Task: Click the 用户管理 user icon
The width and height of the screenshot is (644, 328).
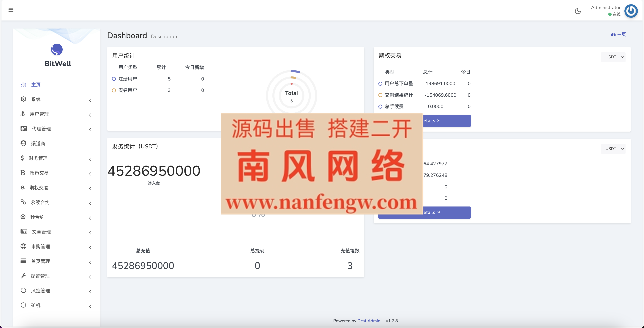Action: coord(23,114)
